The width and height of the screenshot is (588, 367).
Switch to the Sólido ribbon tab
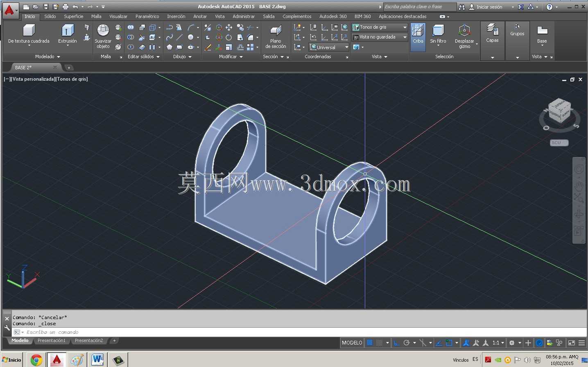50,16
